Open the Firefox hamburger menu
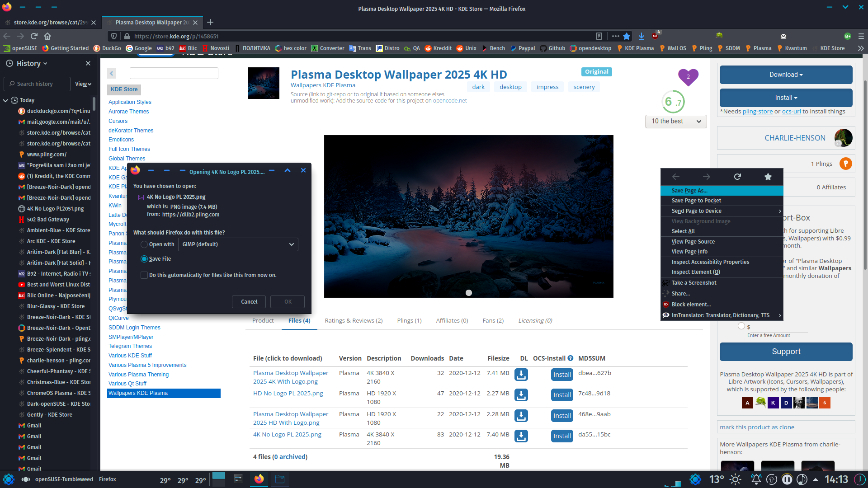The image size is (868, 488). coord(861,36)
